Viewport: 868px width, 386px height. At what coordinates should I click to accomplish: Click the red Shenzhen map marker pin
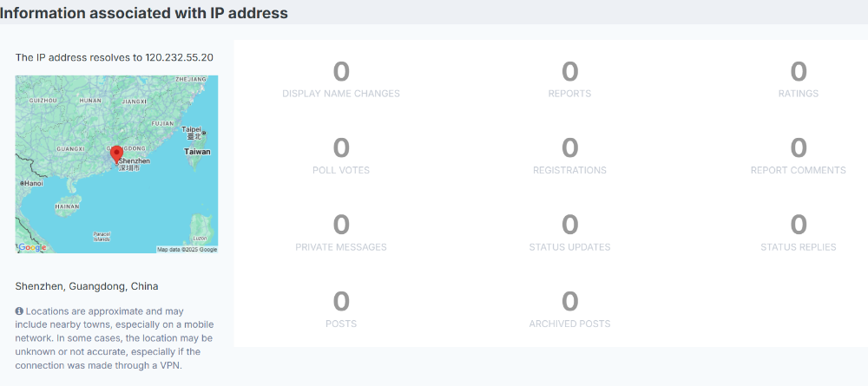click(x=116, y=154)
